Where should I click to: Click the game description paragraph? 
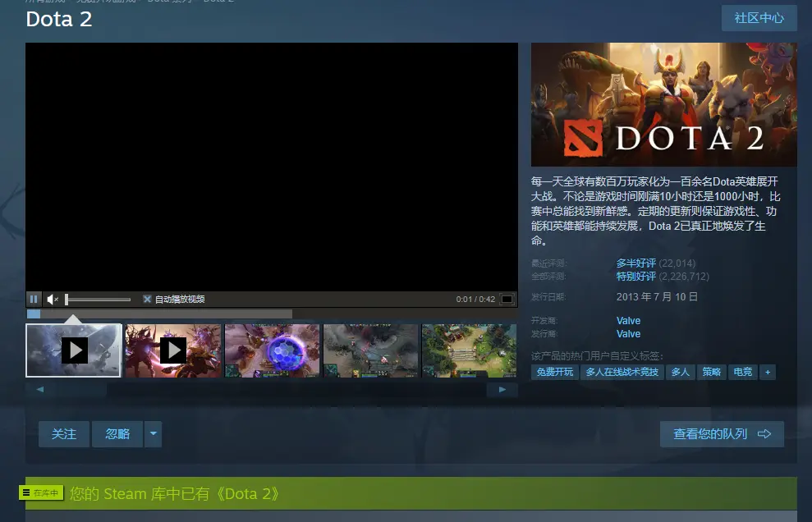(656, 211)
